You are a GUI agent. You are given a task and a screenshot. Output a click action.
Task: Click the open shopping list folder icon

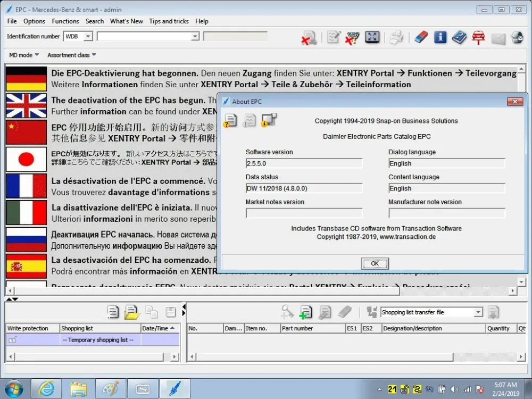132,312
